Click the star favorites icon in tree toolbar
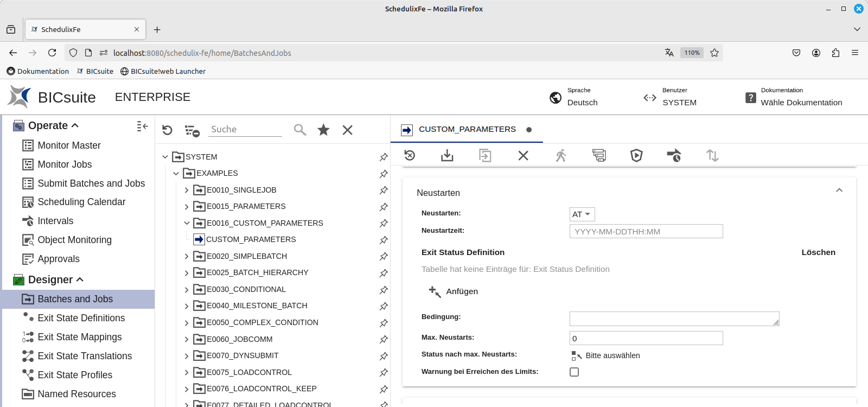The width and height of the screenshot is (868, 407). pyautogui.click(x=323, y=130)
